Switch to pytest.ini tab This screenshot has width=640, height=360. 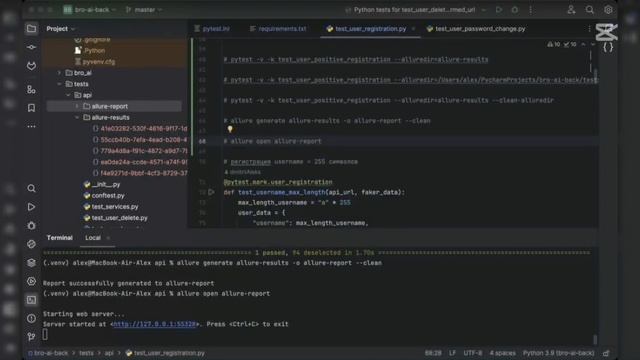click(x=212, y=29)
